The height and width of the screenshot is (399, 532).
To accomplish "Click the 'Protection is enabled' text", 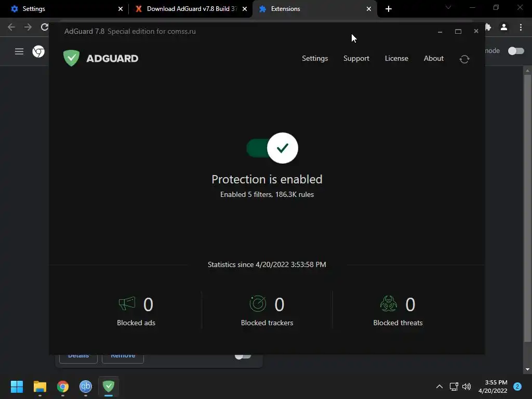I will [267, 179].
